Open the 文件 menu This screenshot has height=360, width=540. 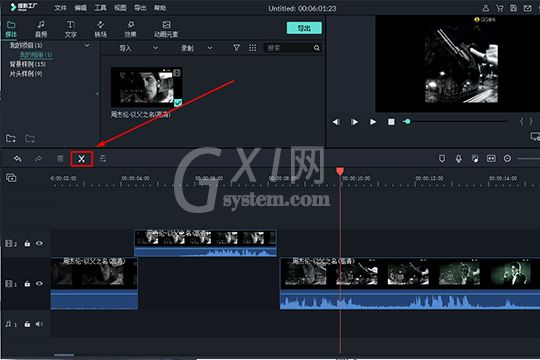[x=60, y=8]
